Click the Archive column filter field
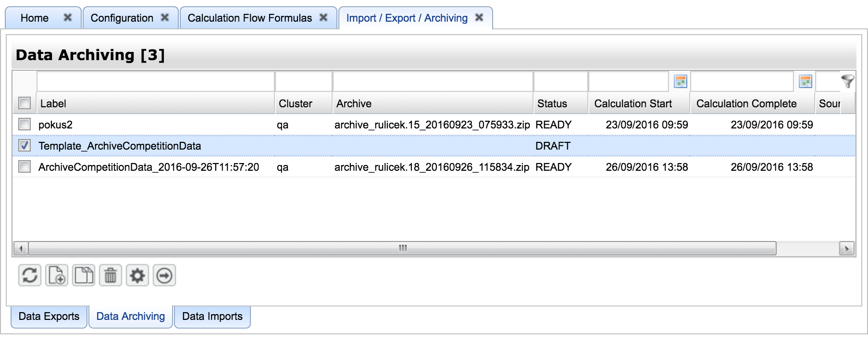 coord(433,81)
